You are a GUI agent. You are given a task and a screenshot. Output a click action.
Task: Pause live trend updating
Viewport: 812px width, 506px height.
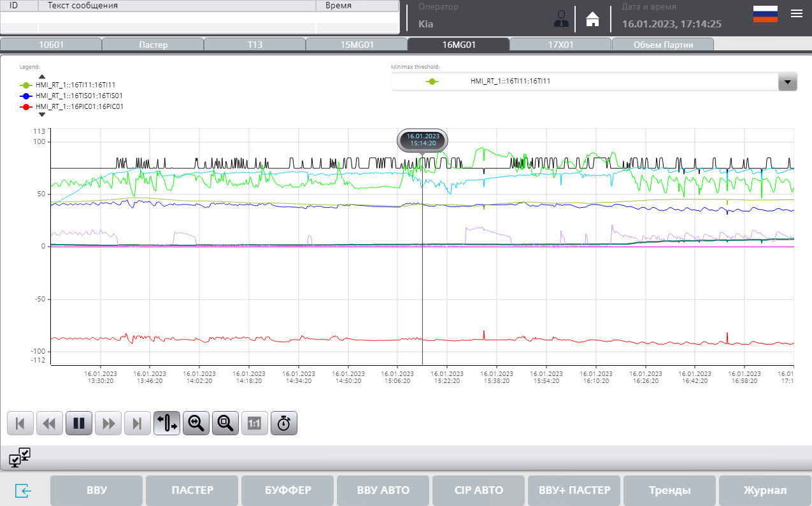78,423
